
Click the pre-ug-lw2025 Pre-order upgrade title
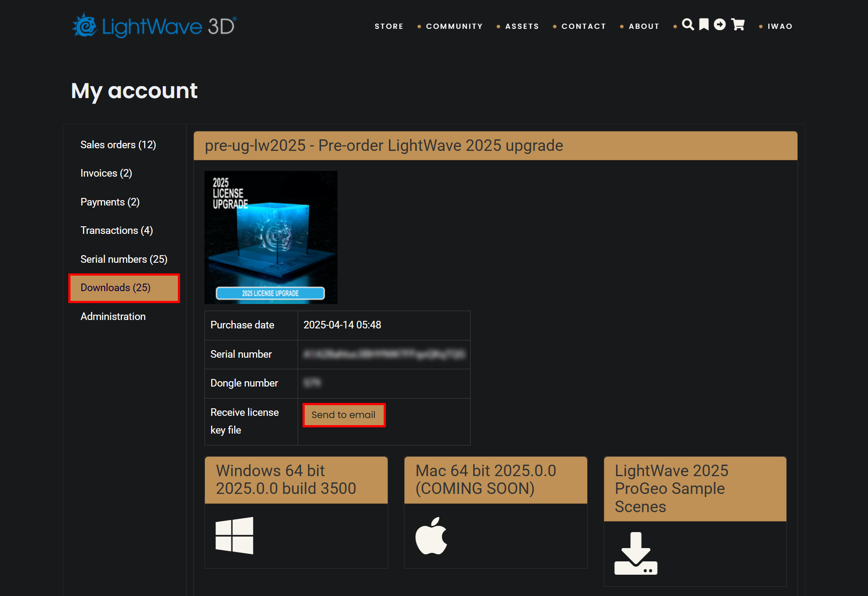click(x=384, y=146)
